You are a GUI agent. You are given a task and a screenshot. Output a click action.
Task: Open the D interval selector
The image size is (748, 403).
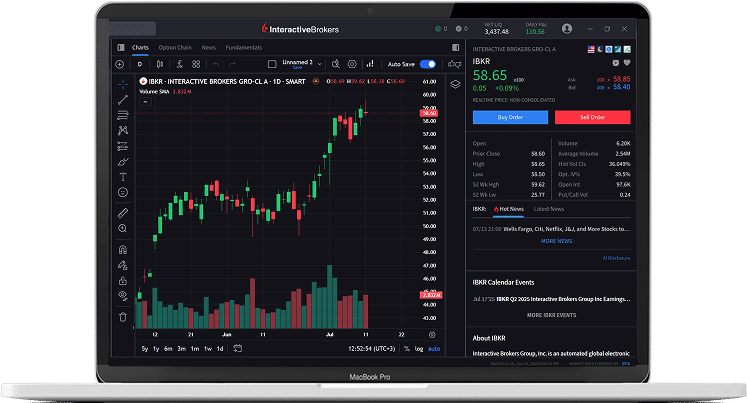[140, 64]
